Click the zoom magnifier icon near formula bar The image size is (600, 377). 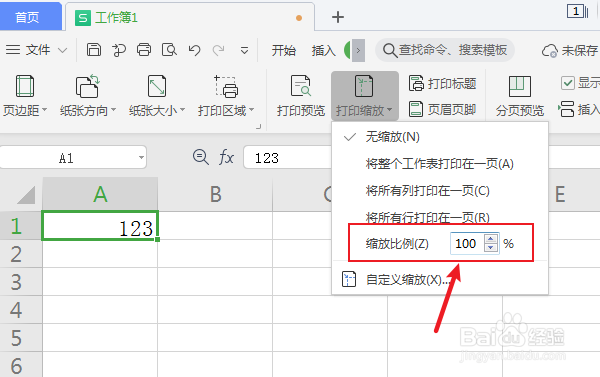click(x=201, y=157)
